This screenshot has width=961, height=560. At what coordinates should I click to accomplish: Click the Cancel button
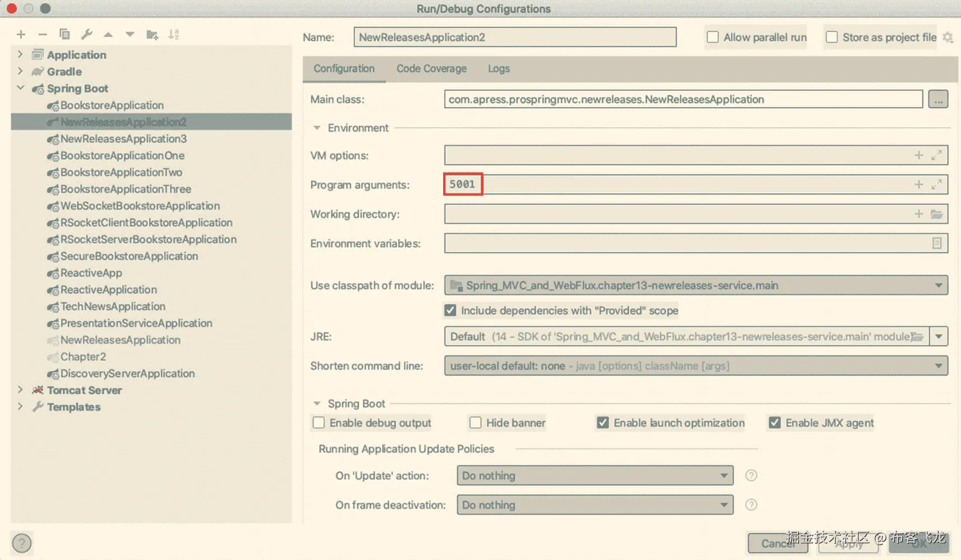[777, 543]
